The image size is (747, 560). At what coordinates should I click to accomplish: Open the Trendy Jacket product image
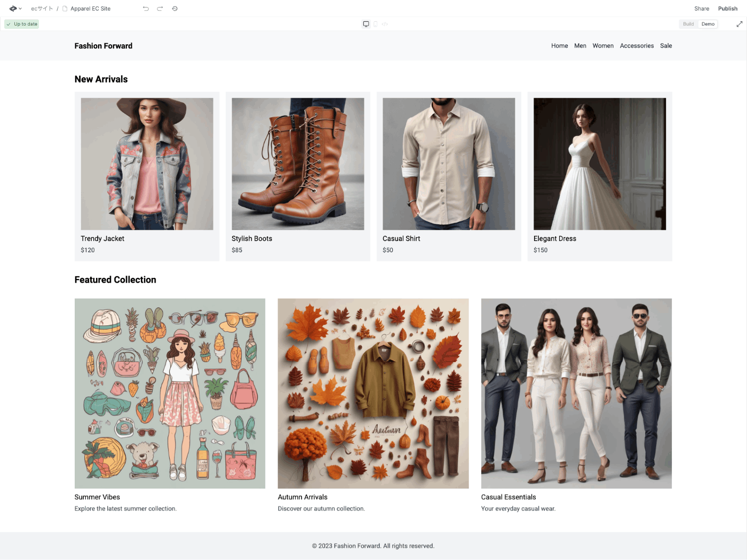tap(147, 164)
